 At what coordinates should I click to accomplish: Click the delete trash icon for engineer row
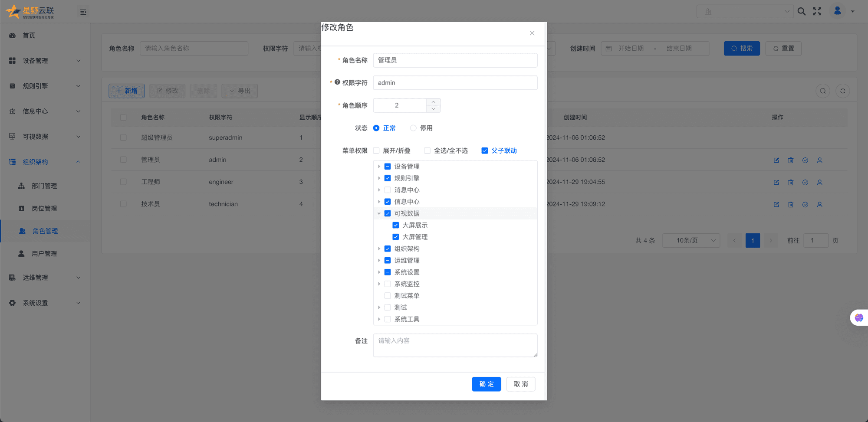791,182
